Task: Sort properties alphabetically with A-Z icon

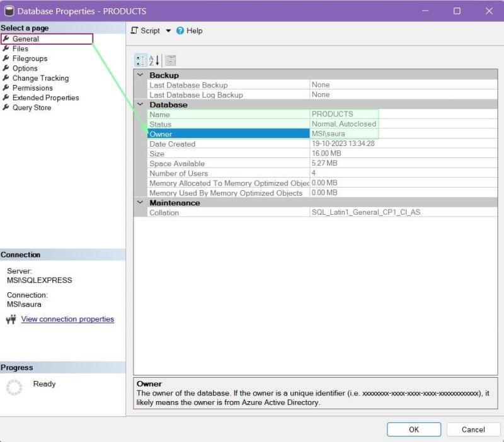Action: point(153,60)
